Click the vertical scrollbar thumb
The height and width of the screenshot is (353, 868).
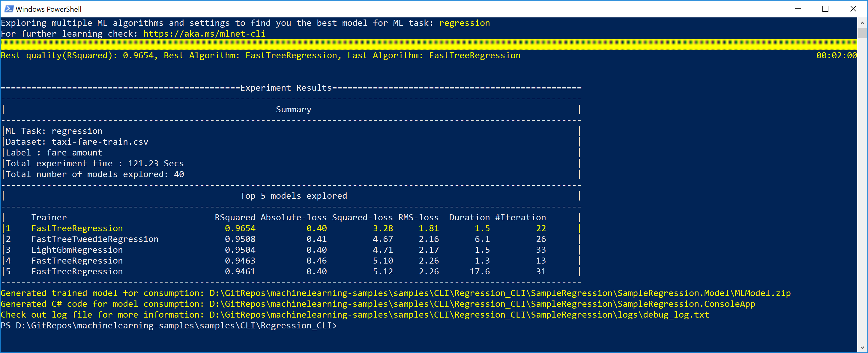point(862,33)
